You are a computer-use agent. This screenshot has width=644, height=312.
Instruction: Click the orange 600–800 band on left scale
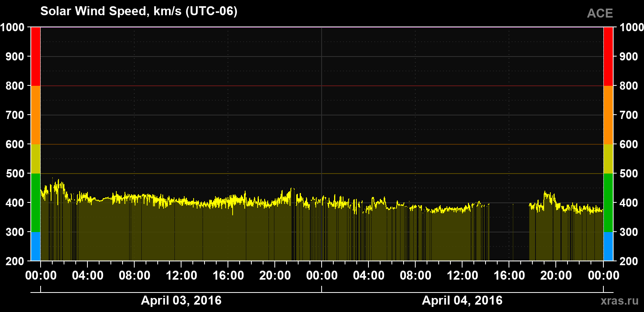tap(36, 115)
